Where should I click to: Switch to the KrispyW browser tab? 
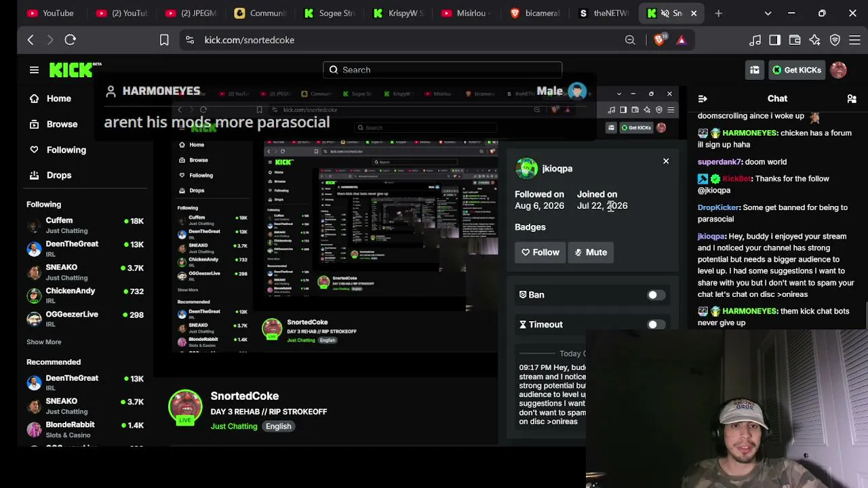pyautogui.click(x=399, y=13)
